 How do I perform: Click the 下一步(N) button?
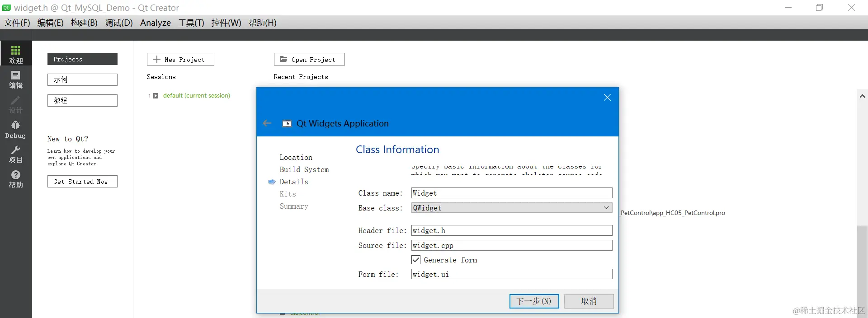534,301
